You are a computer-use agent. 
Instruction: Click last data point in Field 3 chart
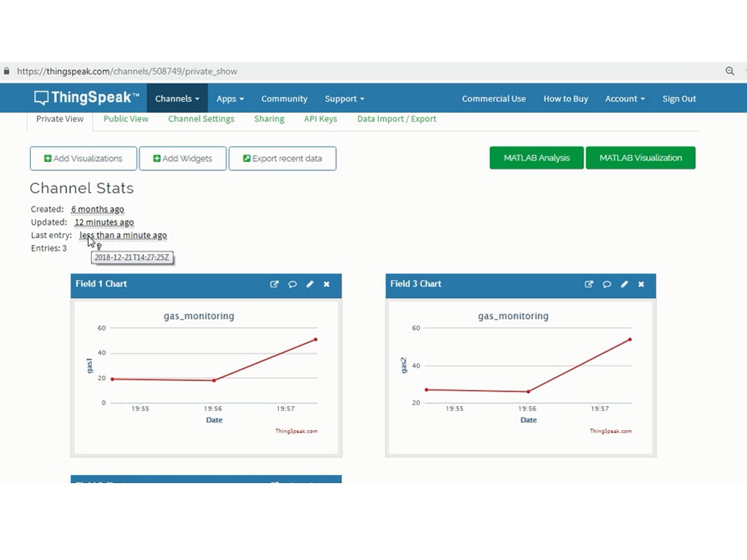tap(630, 340)
